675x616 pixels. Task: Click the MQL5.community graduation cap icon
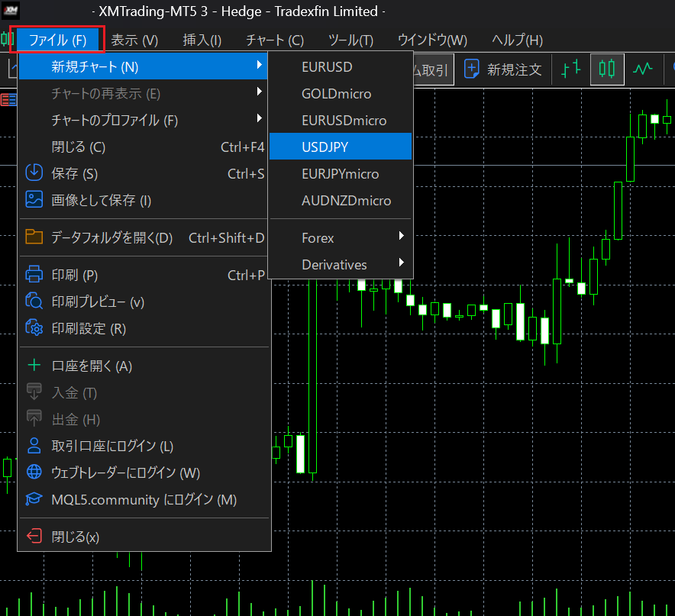click(x=34, y=500)
